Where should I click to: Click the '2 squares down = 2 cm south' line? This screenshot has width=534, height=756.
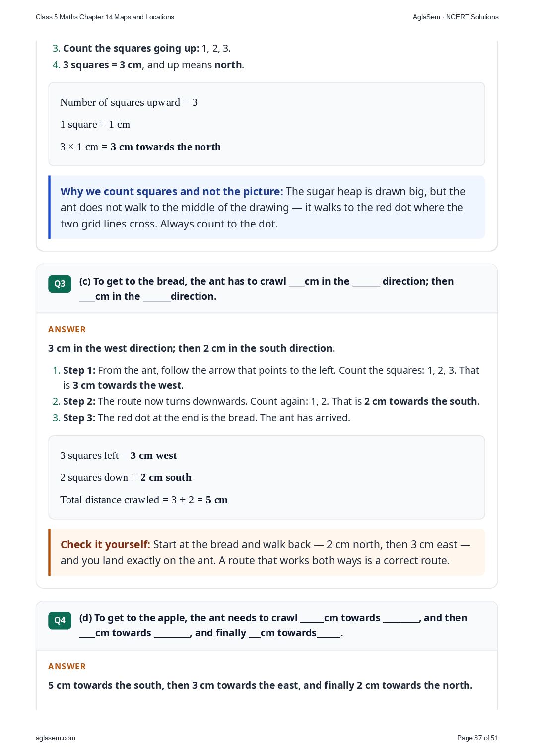coord(126,477)
